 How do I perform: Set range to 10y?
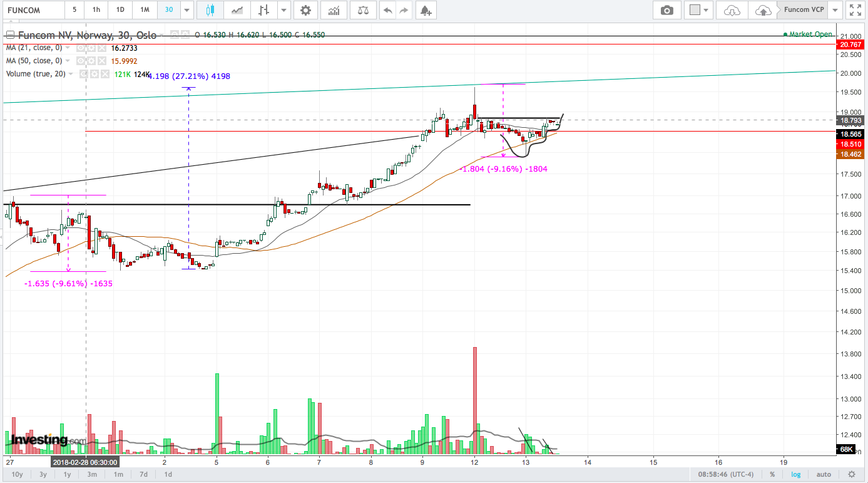click(17, 474)
